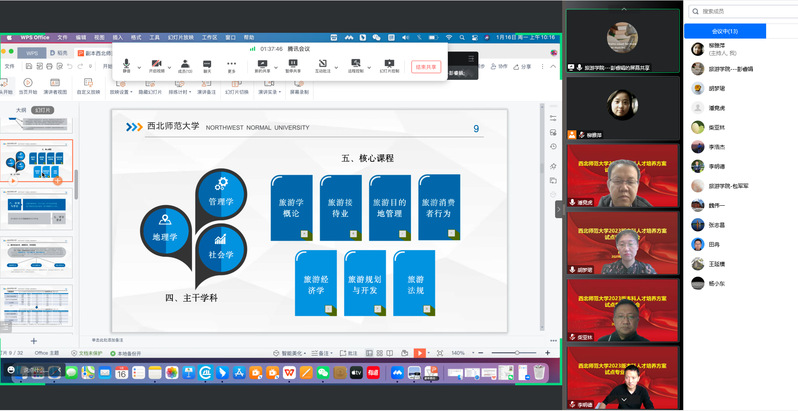Viewport: 798px width, 411px height.
Task: Click the 批注 comments button
Action: point(350,353)
